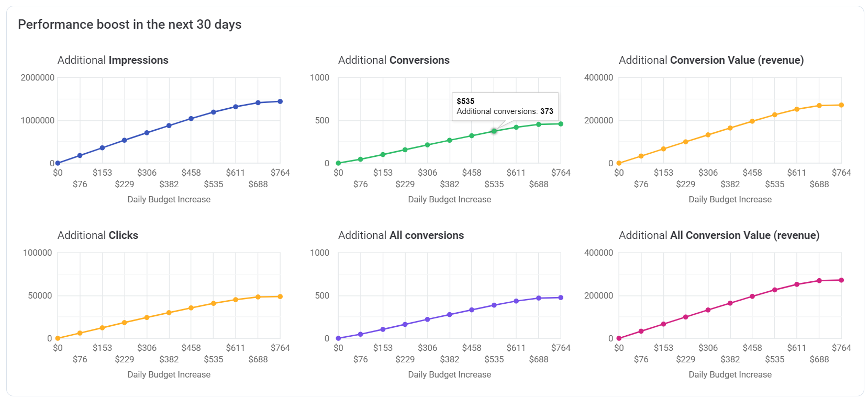868x400 pixels.
Task: Select $0 point on All Conversion Value line
Action: point(619,338)
